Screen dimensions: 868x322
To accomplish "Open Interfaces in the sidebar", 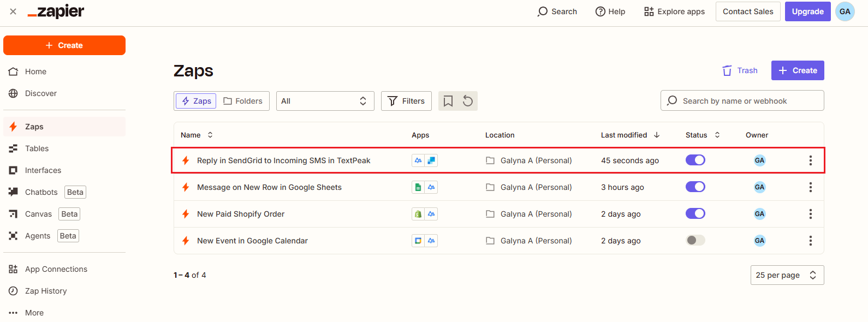I will click(x=64, y=170).
